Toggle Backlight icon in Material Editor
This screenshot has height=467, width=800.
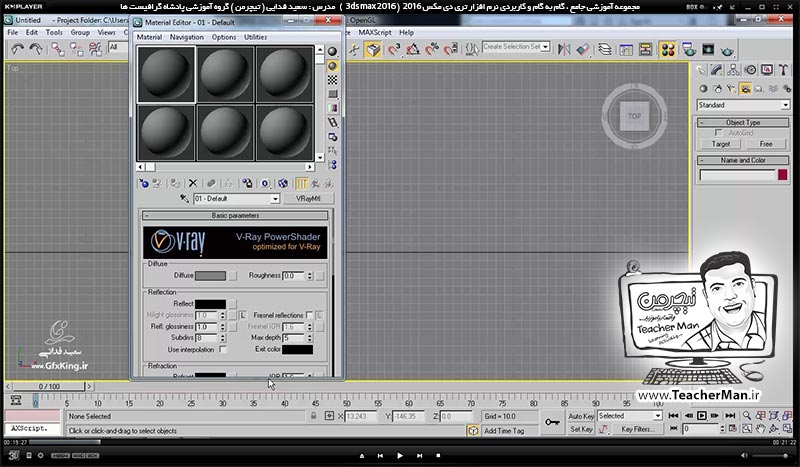pyautogui.click(x=332, y=66)
